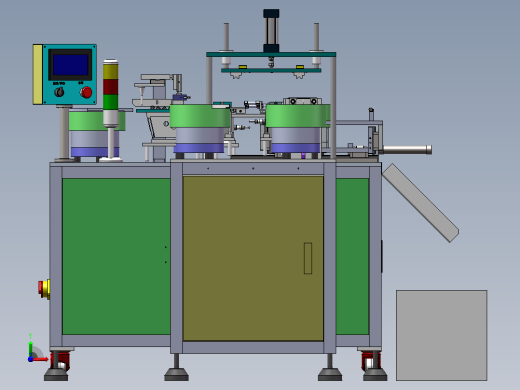Select the black selector knob on control box
The width and height of the screenshot is (520, 390).
(59, 92)
